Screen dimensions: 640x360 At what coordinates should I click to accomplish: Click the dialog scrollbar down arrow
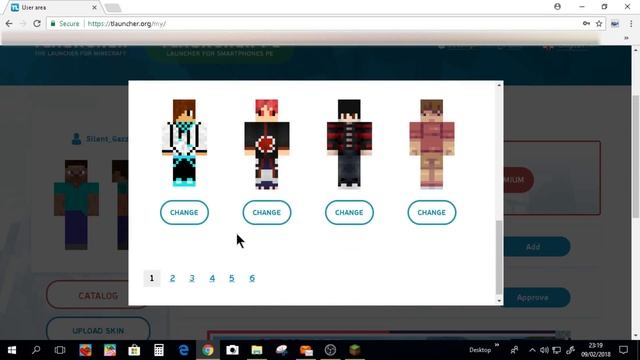tap(499, 301)
